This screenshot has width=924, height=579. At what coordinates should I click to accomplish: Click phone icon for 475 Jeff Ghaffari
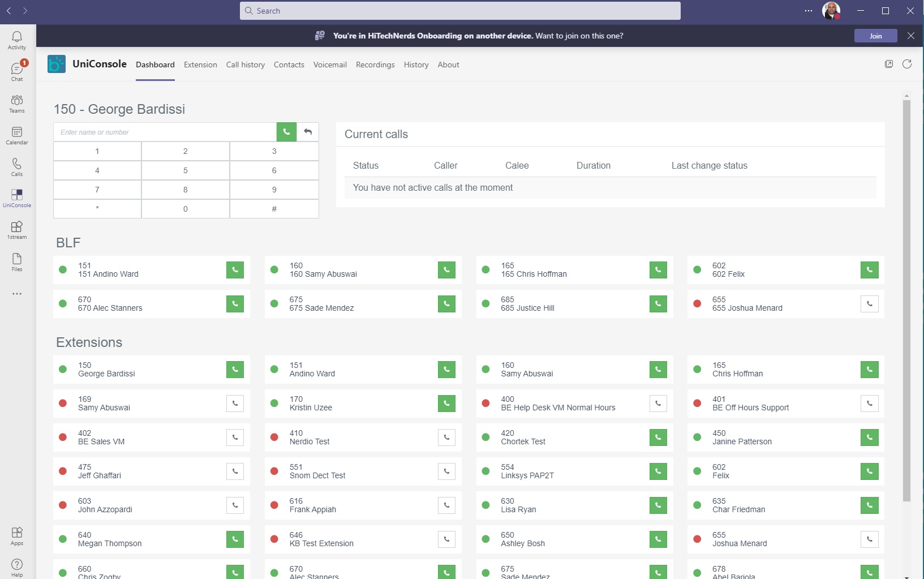pos(235,471)
